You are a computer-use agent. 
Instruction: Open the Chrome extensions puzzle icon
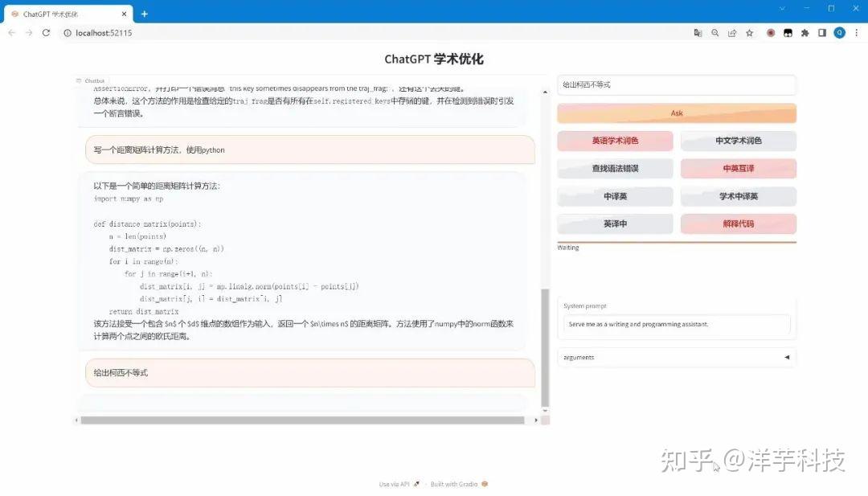pos(806,33)
